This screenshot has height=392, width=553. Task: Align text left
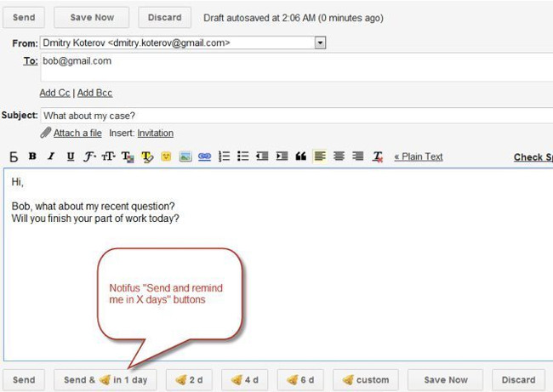tap(320, 156)
